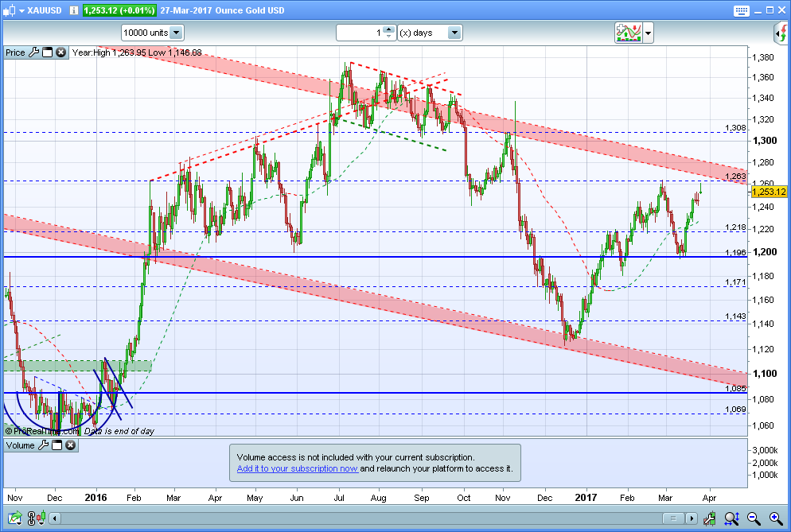Click the horizontal scrollbar thumb handle

(x=673, y=518)
